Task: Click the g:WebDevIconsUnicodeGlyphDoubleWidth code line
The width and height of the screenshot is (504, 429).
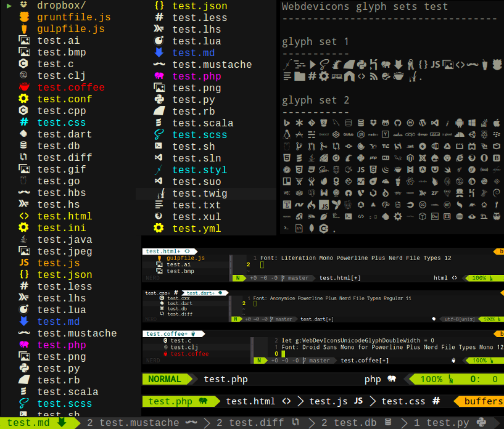Action: [358, 340]
